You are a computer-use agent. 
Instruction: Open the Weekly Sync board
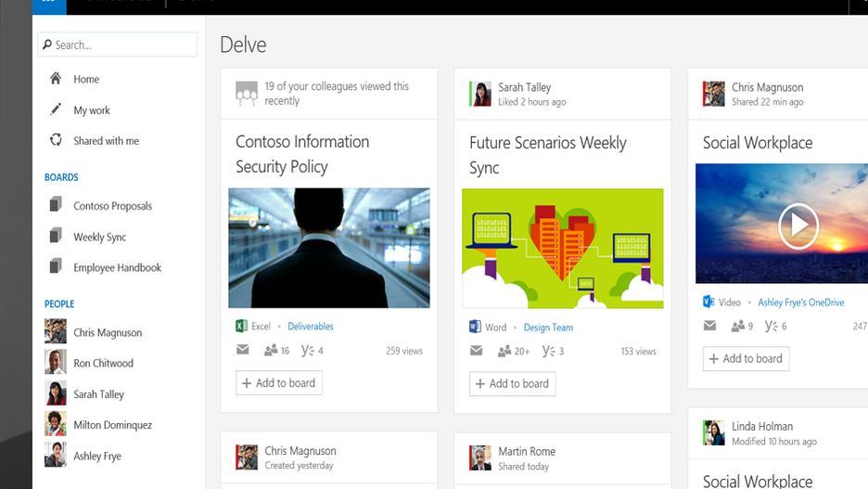tap(99, 237)
